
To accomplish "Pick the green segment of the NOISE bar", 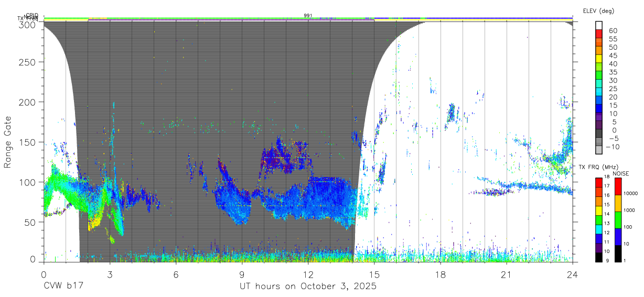I will tap(618, 220).
